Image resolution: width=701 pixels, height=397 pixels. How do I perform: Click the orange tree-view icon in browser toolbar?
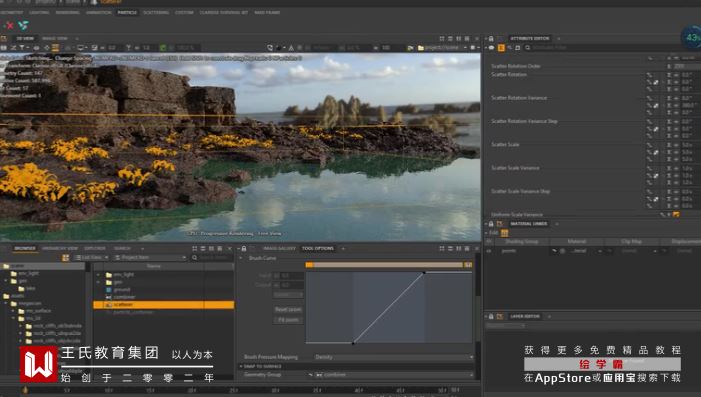[x=65, y=258]
